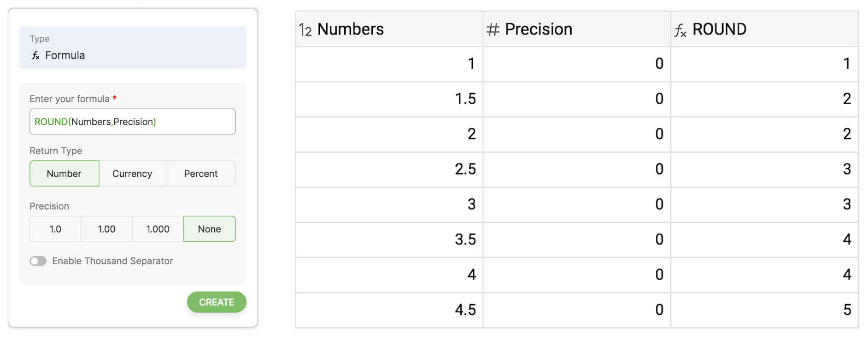
Task: Toggle Enable Thousand Separator switch
Action: pyautogui.click(x=38, y=261)
